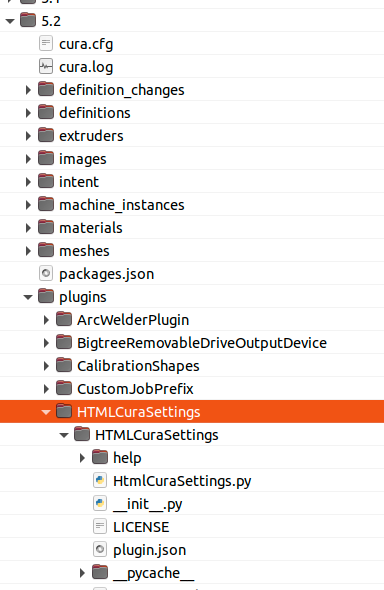384x590 pixels.
Task: Expand the __pycache__ folder arrow
Action: [x=82, y=573]
